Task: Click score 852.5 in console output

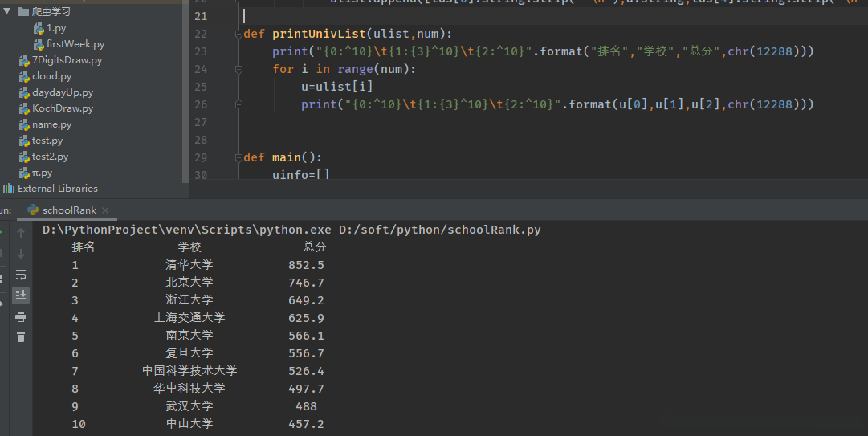Action: click(x=306, y=265)
